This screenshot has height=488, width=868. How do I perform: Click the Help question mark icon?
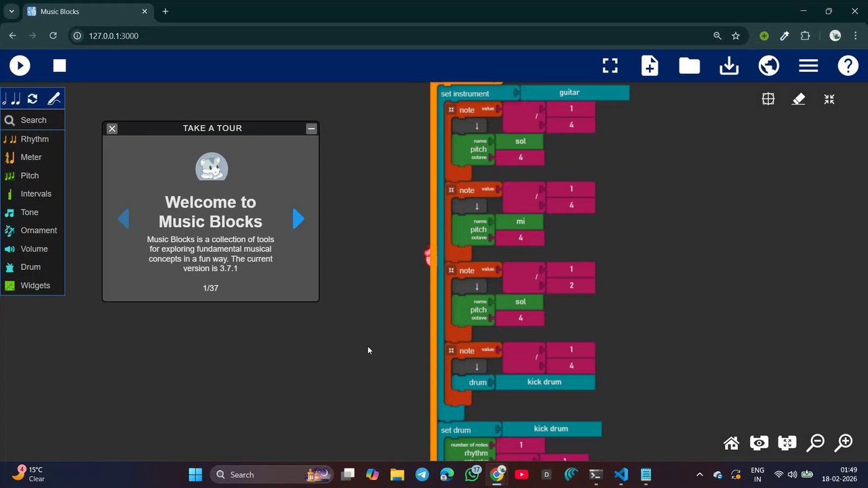coord(848,66)
